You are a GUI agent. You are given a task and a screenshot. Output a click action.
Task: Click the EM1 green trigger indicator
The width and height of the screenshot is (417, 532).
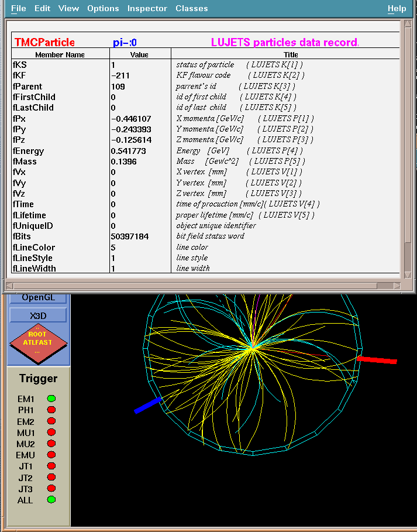(x=51, y=399)
